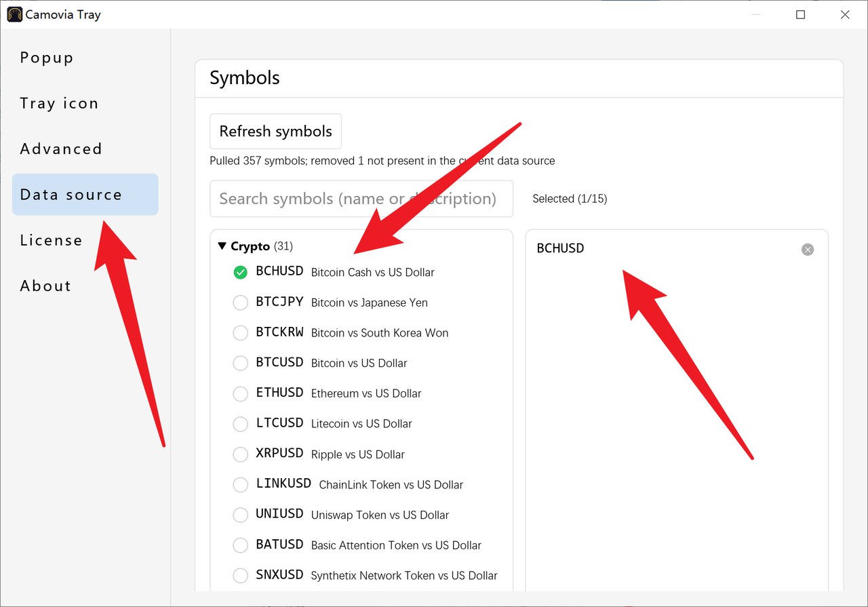Screen dimensions: 868x607
Task: Enable the BTCKRW symbol circle
Action: (x=240, y=333)
